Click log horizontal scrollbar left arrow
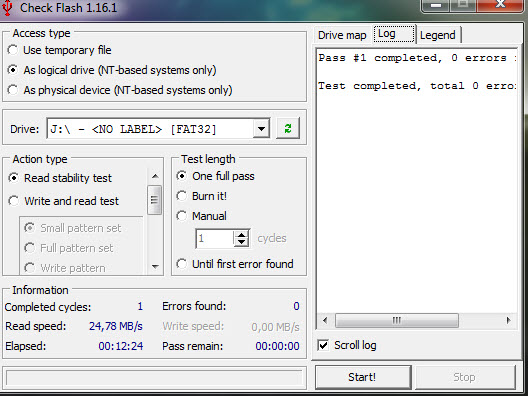528x396 pixels. [325, 320]
